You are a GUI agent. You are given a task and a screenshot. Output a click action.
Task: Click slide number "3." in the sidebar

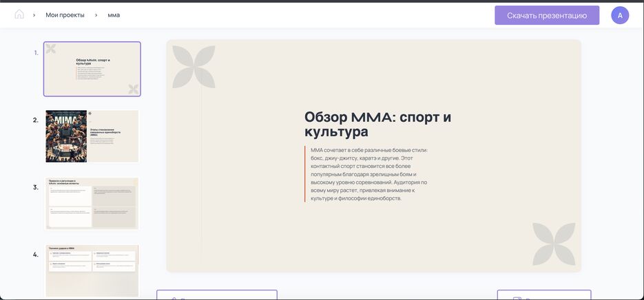[36, 188]
